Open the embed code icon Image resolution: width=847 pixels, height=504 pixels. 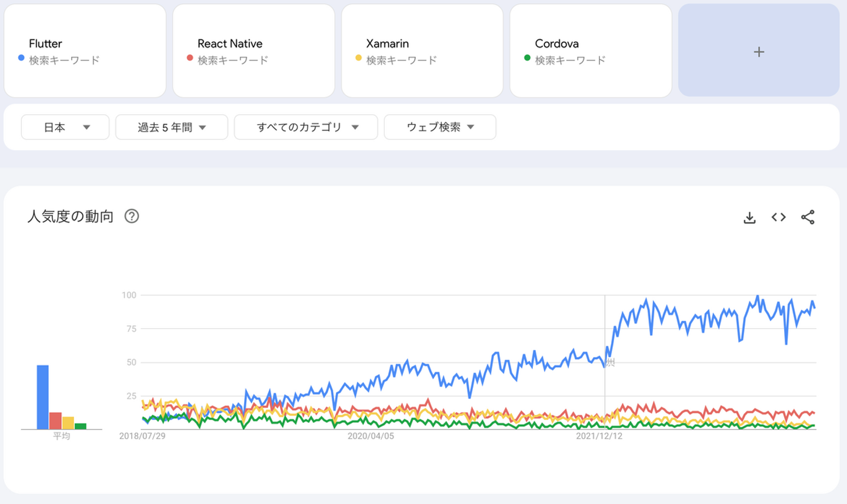779,218
